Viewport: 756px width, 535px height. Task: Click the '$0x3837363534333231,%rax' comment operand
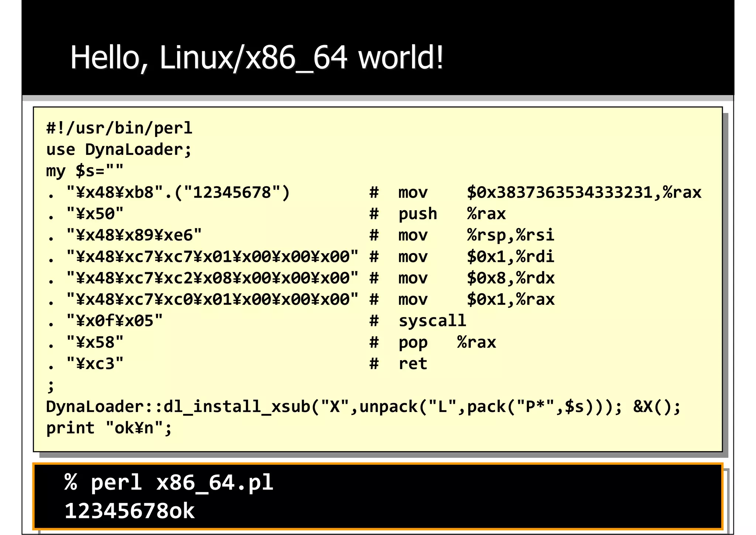(x=584, y=192)
